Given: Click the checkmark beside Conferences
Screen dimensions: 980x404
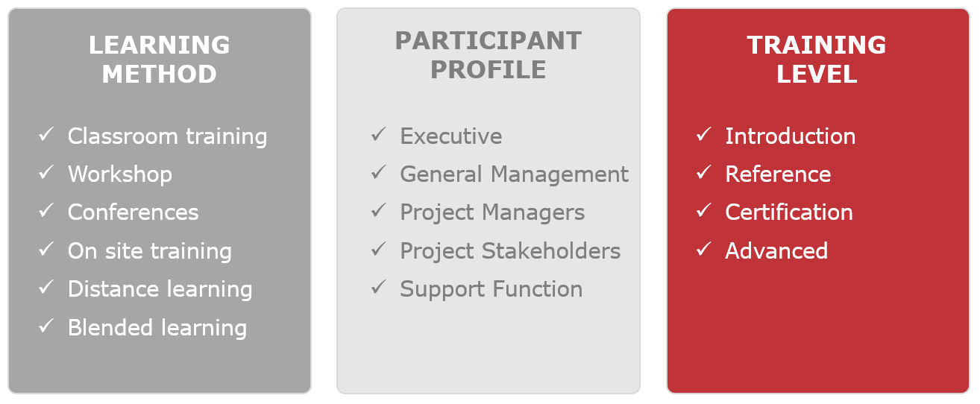Looking at the screenshot, I should click(46, 211).
